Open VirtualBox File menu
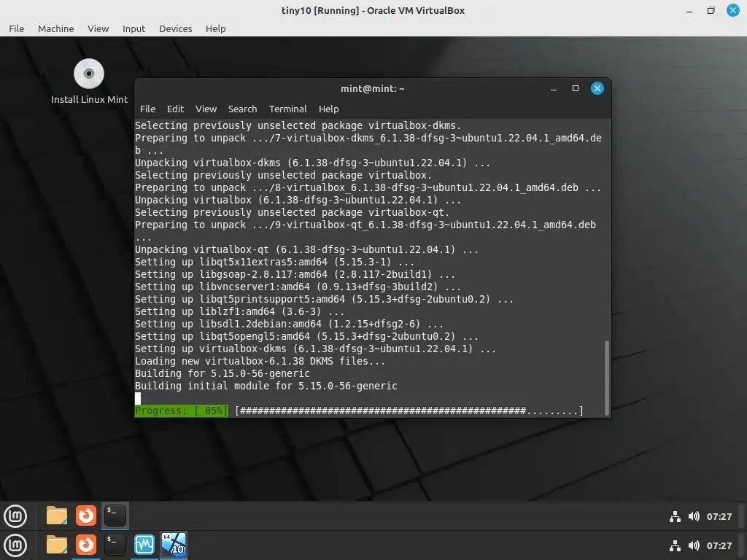 click(16, 28)
